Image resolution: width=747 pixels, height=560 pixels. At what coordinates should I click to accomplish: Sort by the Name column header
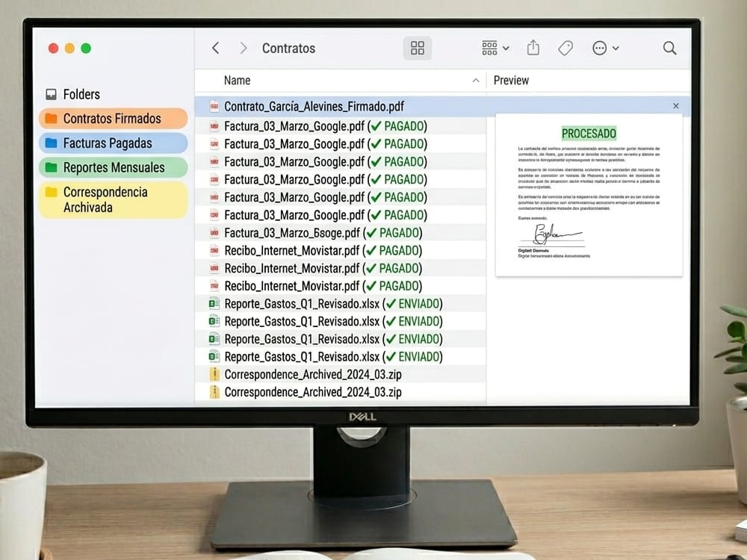pos(238,81)
